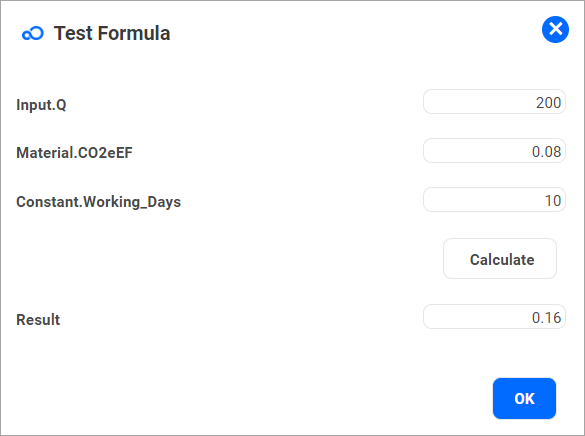
Task: Place cursor in field showing 10
Action: coord(494,200)
